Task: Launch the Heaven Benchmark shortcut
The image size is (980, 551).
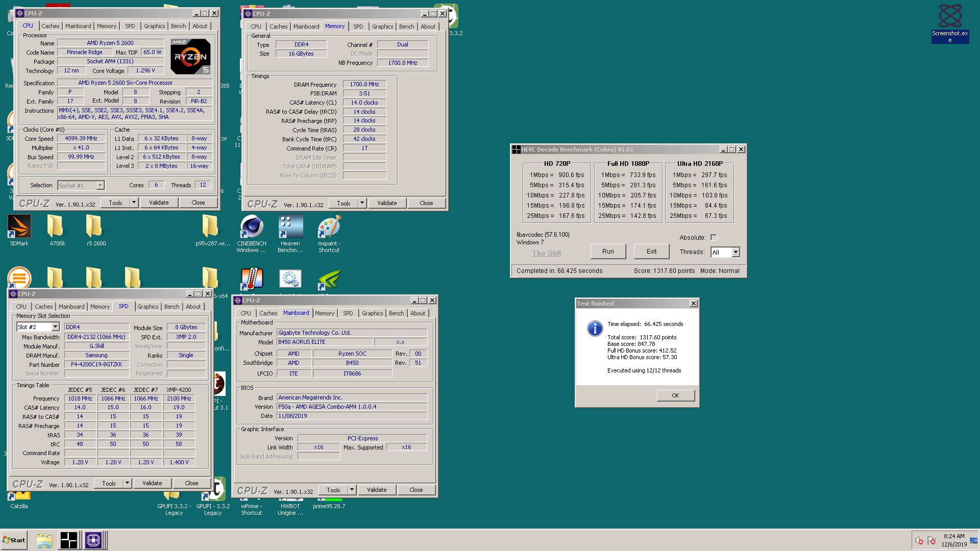Action: coord(290,233)
